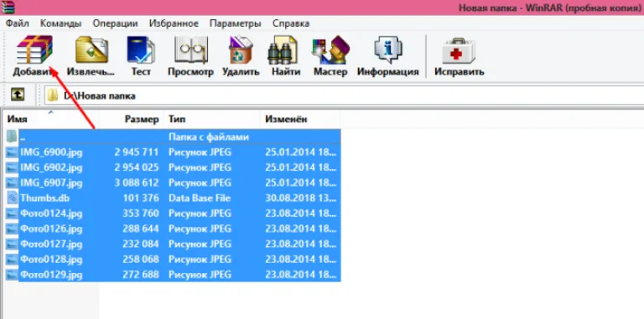Run the Тест archive test tool
Viewport: 644px width, 319px height.
(x=141, y=49)
